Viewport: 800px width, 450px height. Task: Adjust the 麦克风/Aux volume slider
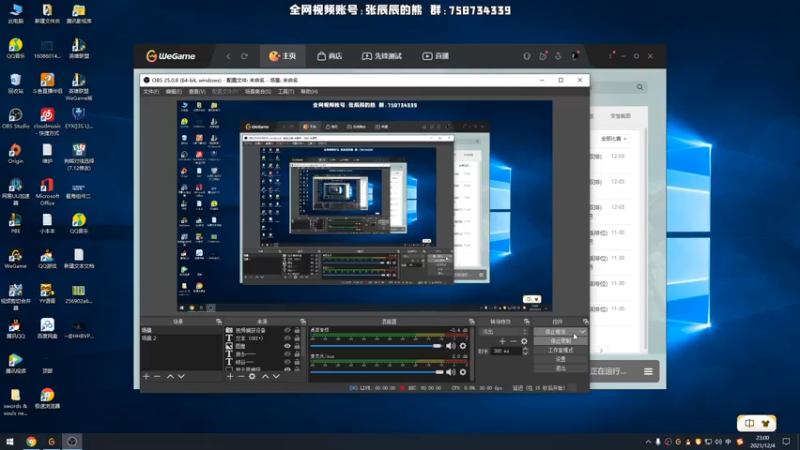click(x=377, y=372)
